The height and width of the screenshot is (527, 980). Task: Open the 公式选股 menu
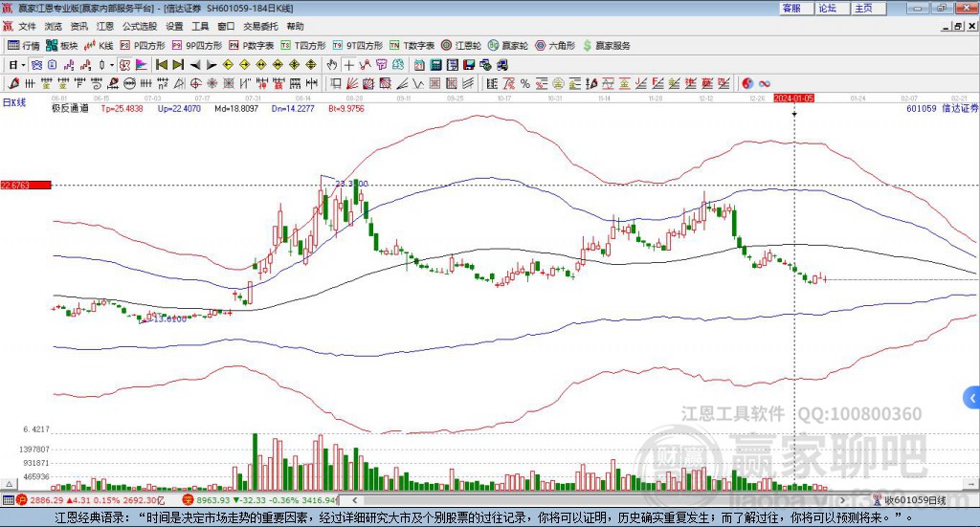point(140,26)
